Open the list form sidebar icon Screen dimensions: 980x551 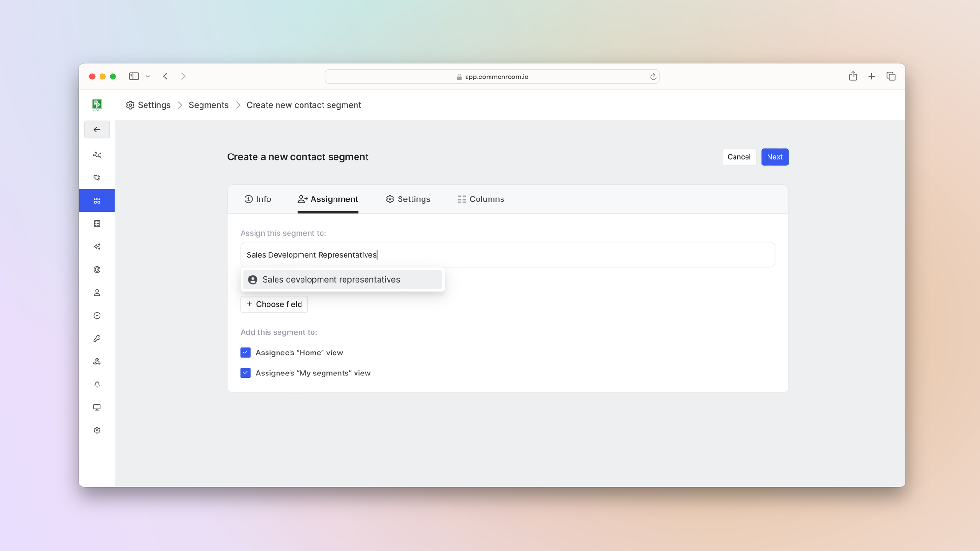click(97, 224)
